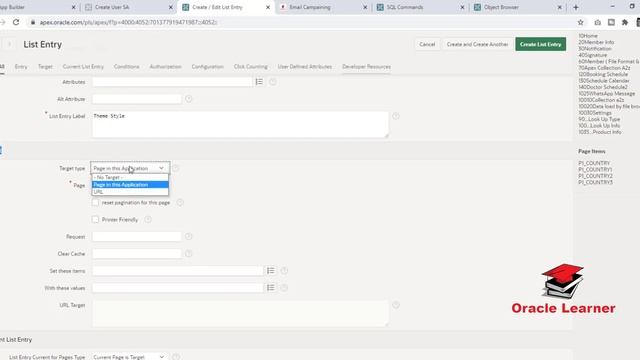640x360 pixels.
Task: Click into the Request field
Action: coord(137,236)
